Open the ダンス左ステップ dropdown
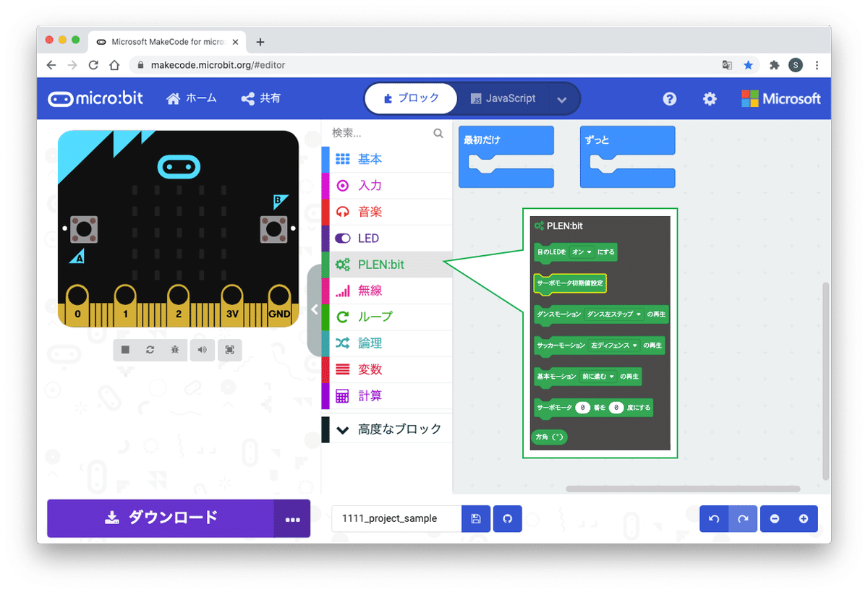Image resolution: width=868 pixels, height=592 pixels. [x=614, y=314]
